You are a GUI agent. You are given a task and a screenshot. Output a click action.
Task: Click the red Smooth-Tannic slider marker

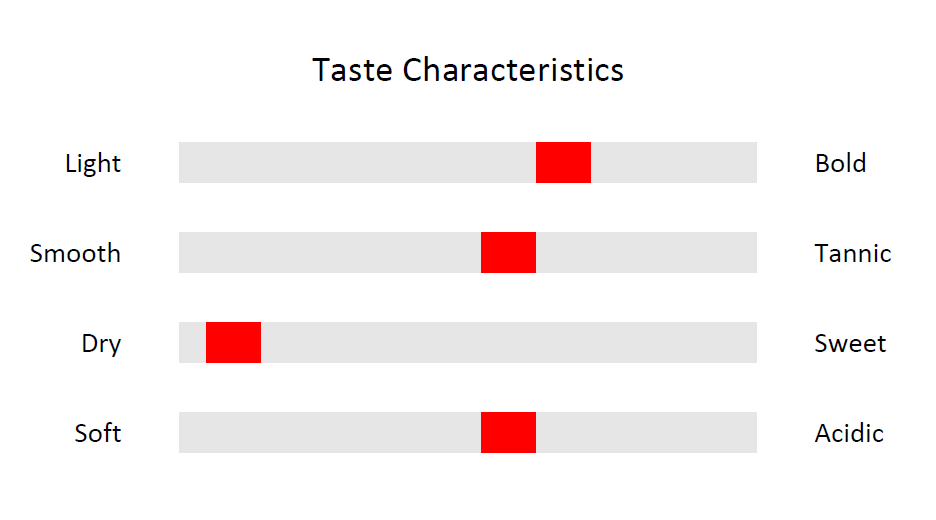click(508, 253)
